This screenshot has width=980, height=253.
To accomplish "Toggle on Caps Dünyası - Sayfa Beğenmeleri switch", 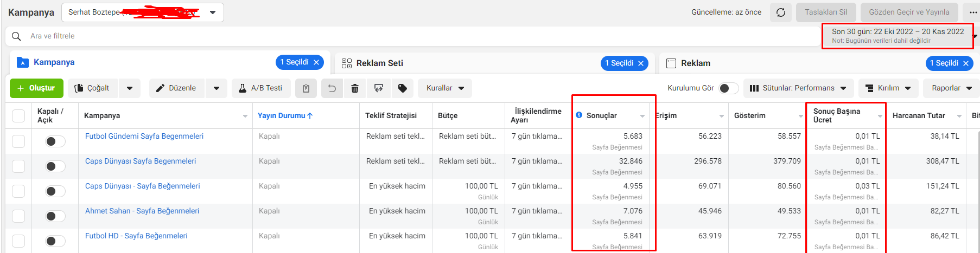I will (55, 191).
